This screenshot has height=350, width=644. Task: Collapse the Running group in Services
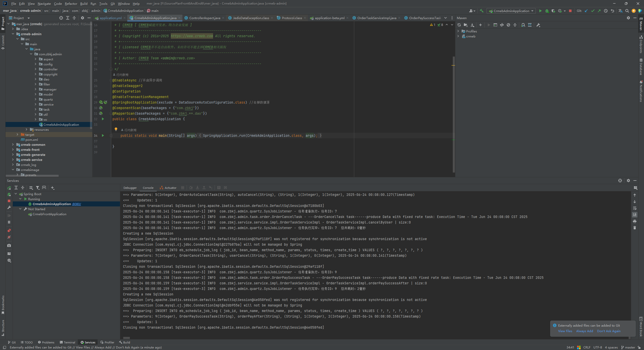point(20,199)
